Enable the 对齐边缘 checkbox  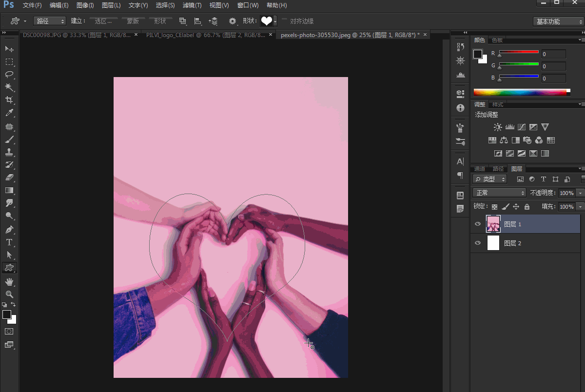tap(284, 21)
